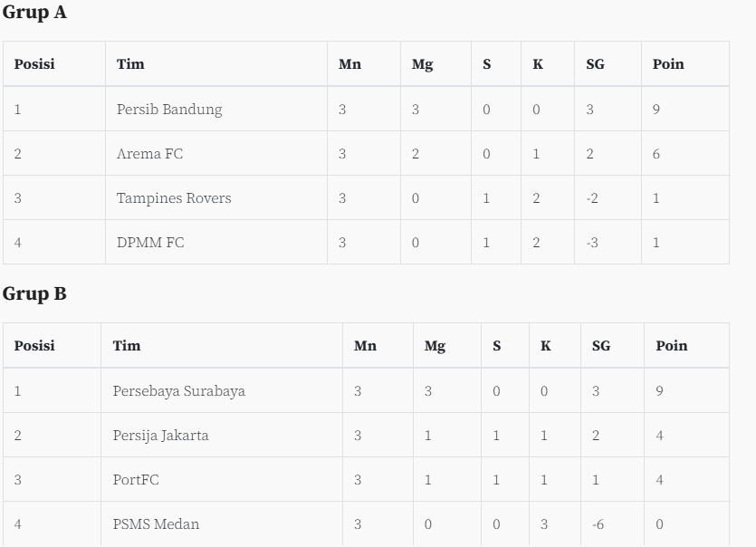Image resolution: width=756 pixels, height=547 pixels.
Task: Click DPMM FC's -3 goal difference cell
Action: coord(608,242)
